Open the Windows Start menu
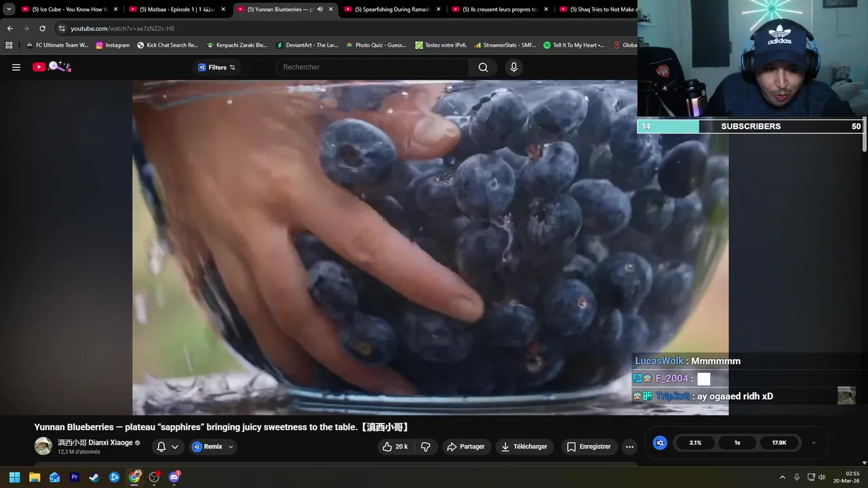The width and height of the screenshot is (868, 488). (14, 477)
